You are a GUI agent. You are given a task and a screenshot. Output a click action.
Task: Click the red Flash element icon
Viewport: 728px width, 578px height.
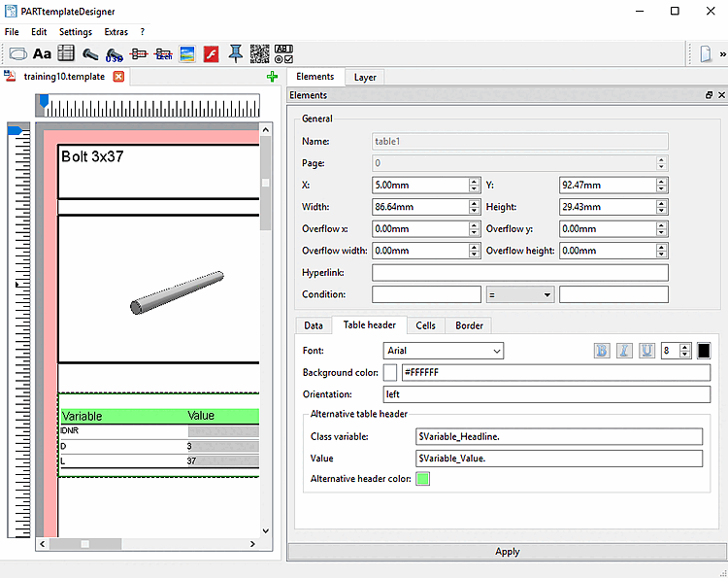click(211, 53)
